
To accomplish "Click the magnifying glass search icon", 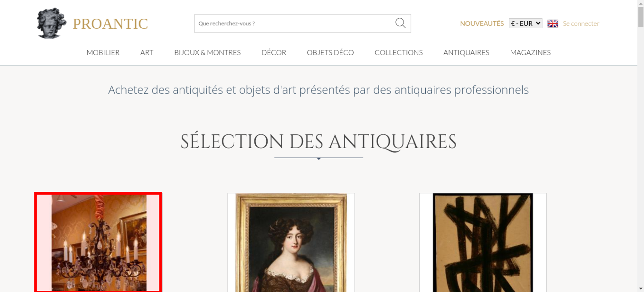I will point(400,23).
